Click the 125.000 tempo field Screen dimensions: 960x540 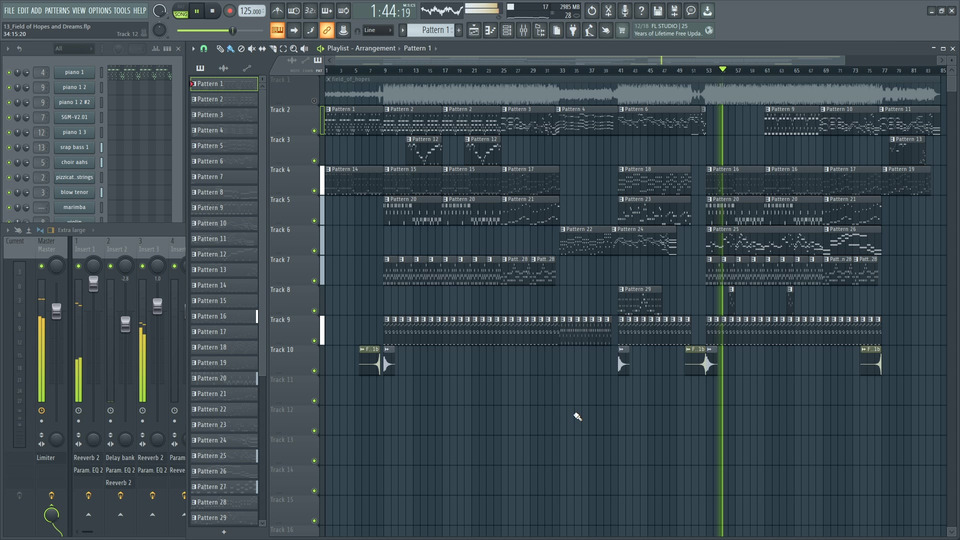pos(251,11)
